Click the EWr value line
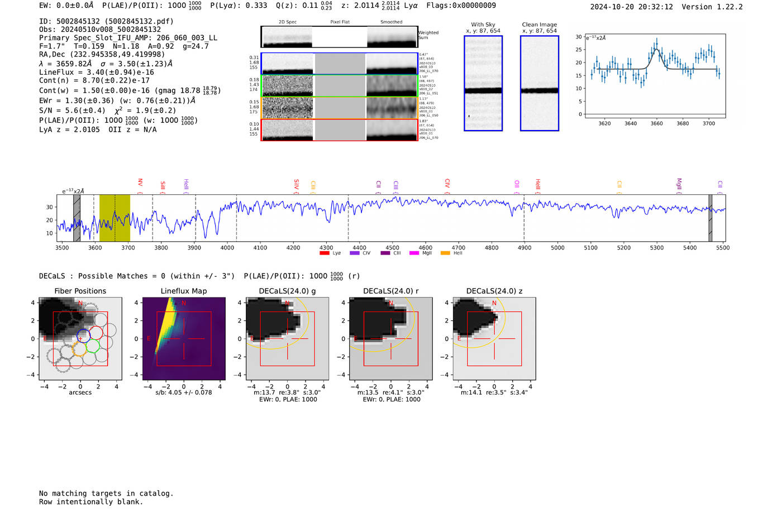Viewport: 782px width, 532px height. [117, 100]
